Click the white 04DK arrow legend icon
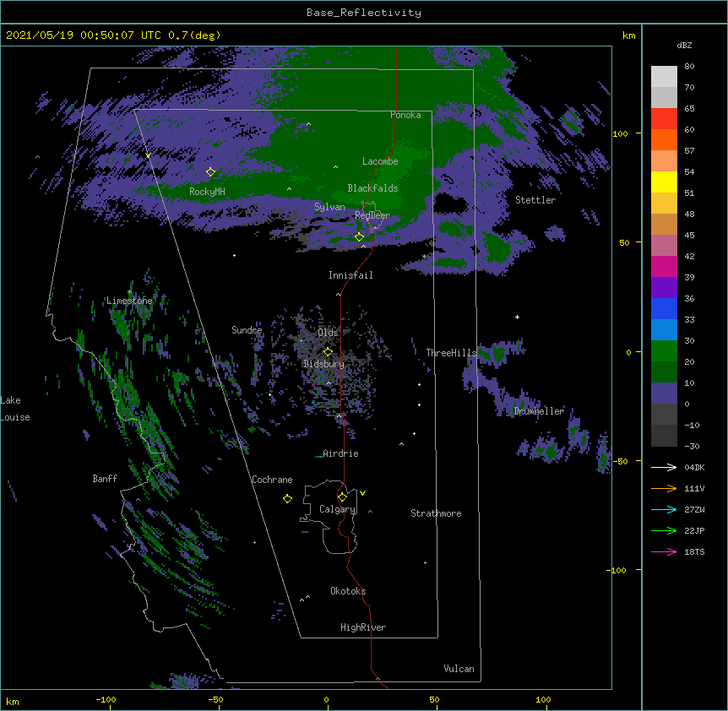The height and width of the screenshot is (711, 728). tap(664, 467)
